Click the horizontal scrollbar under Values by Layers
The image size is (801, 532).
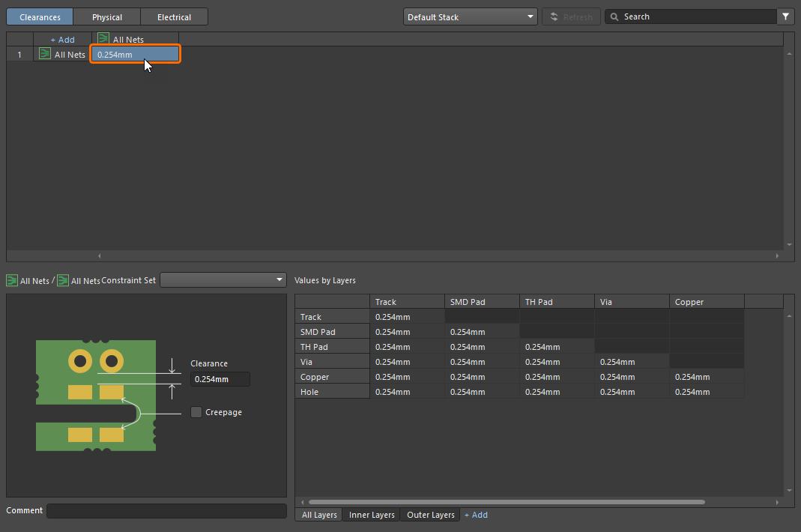pyautogui.click(x=506, y=502)
